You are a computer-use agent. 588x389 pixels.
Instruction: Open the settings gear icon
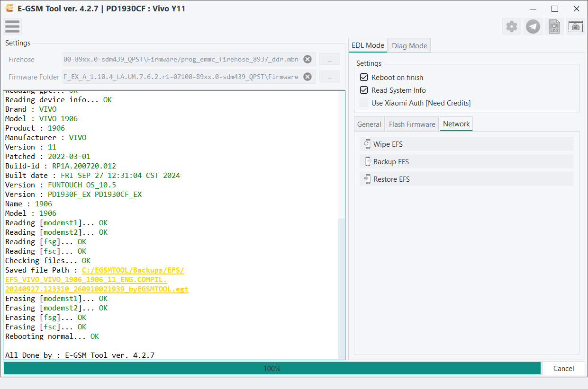tap(512, 27)
